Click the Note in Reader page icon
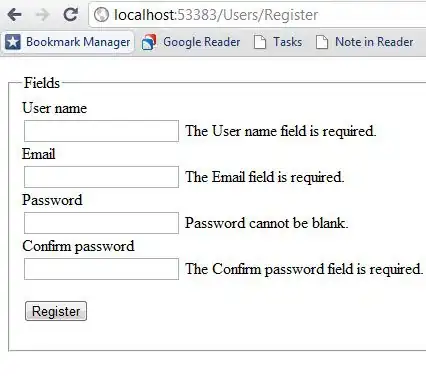Viewport: 426px width, 376px height. (x=322, y=42)
